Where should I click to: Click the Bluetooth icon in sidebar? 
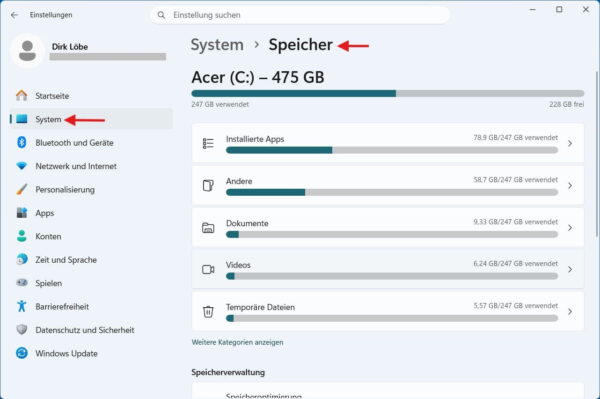pos(22,143)
